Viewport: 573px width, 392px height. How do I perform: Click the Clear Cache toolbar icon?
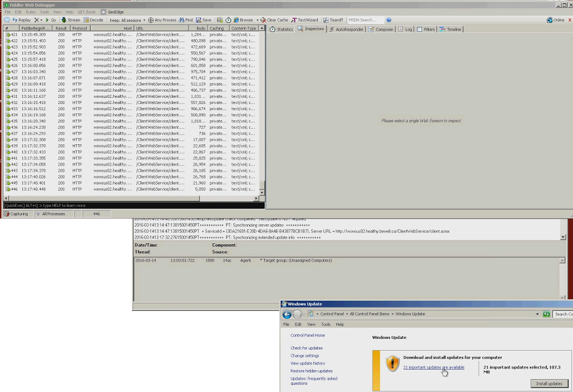pyautogui.click(x=263, y=20)
